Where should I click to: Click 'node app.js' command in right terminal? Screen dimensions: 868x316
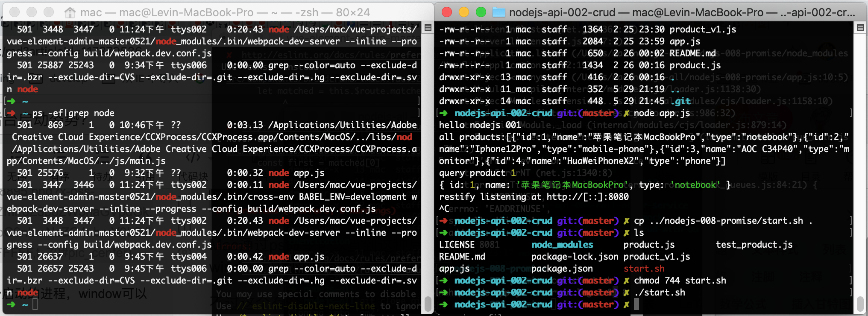tap(662, 113)
